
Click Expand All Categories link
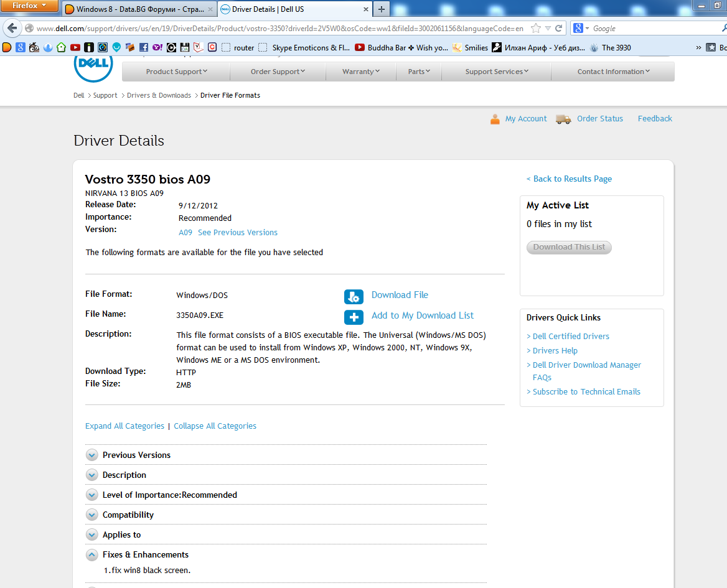tap(124, 426)
